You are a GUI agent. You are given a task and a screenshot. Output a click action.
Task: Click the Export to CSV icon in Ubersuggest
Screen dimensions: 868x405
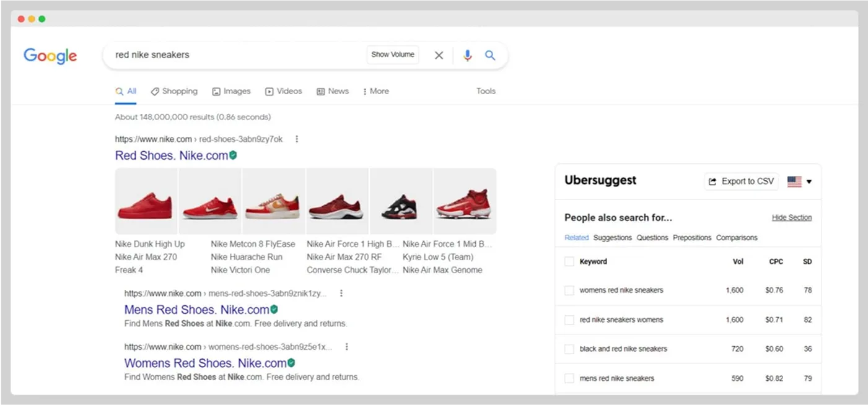coord(711,181)
